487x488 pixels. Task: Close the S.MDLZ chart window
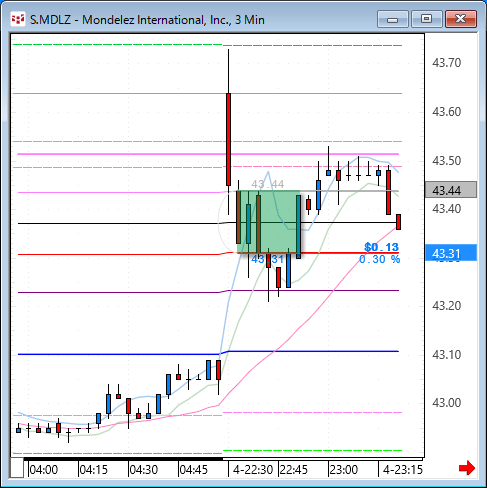tap(461, 19)
